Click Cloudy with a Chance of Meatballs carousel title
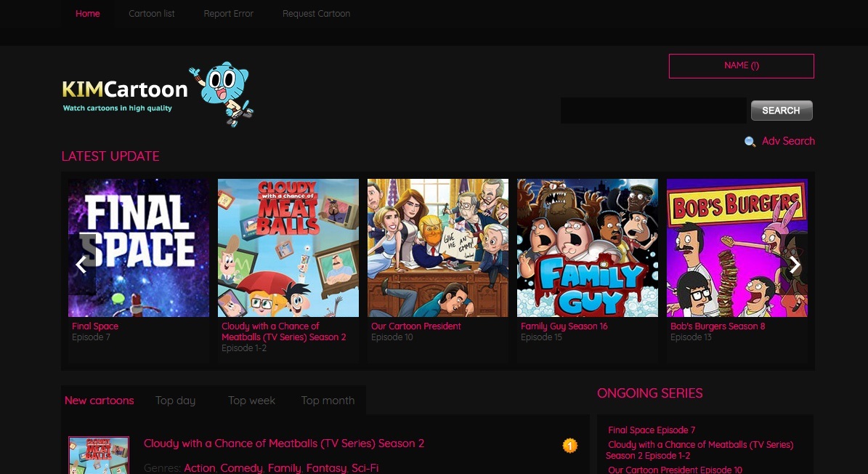 [283, 332]
